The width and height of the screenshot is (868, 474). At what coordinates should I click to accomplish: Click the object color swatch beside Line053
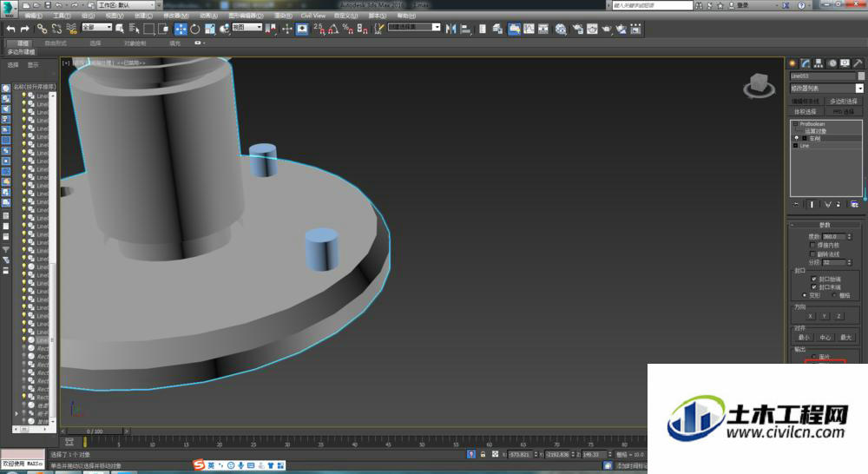point(861,76)
